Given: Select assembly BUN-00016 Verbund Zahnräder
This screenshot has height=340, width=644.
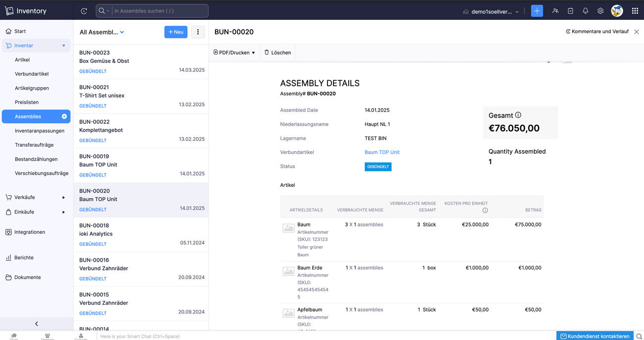Looking at the screenshot, I should [141, 270].
